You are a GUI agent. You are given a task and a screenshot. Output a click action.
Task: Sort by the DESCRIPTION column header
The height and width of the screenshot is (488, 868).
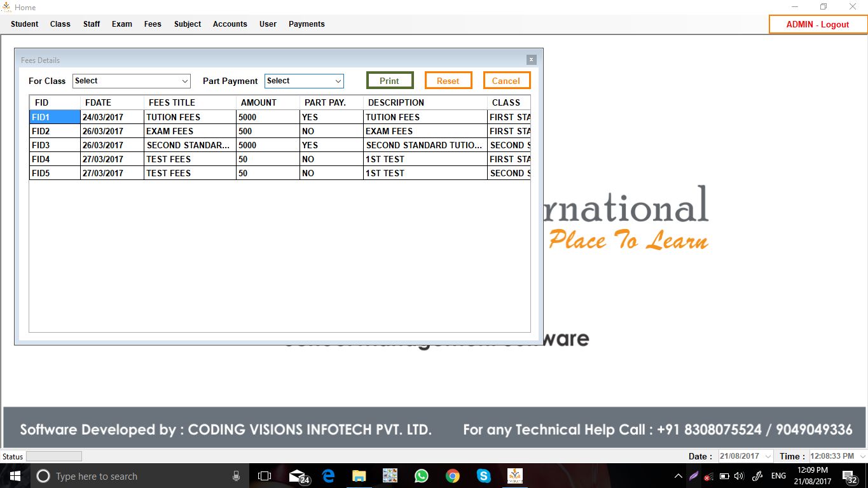[425, 102]
